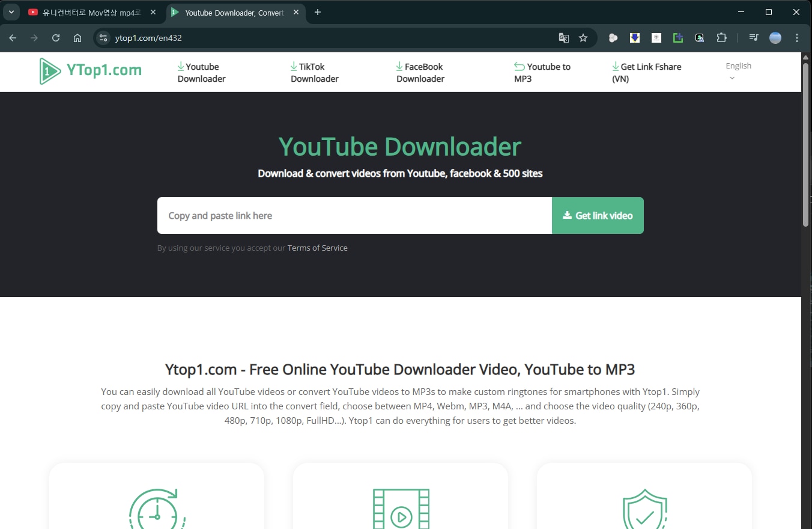Expand the English language dropdown
Image resolution: width=812 pixels, height=529 pixels.
coord(738,71)
